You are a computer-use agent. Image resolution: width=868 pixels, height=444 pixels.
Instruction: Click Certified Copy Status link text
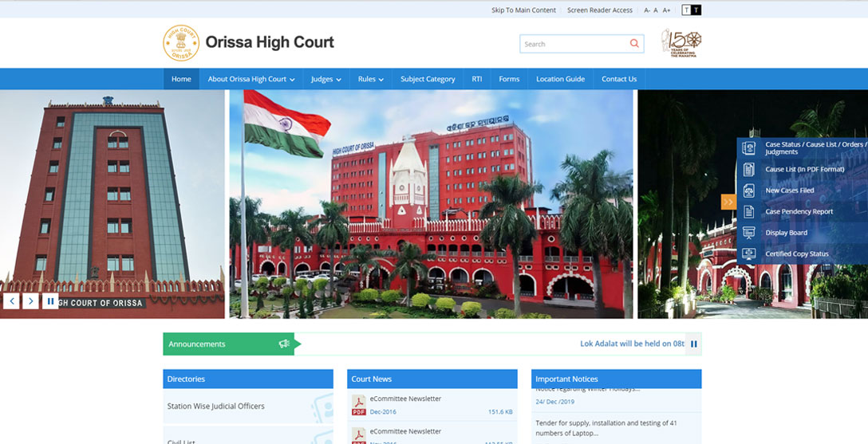point(796,253)
